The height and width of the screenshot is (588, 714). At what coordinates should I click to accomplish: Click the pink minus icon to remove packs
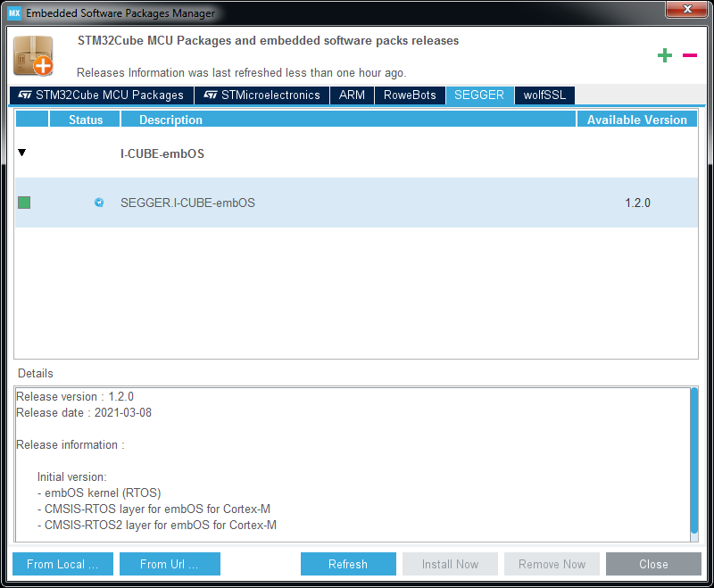coord(689,55)
